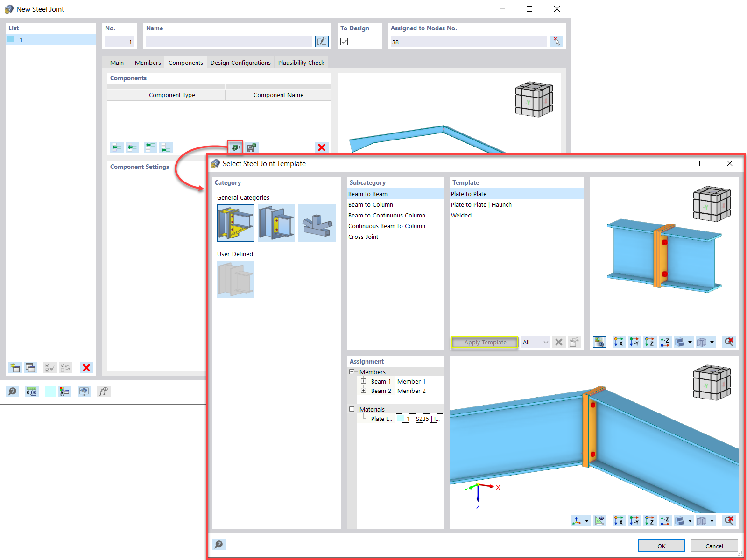Confirm the template selection with OK
The image size is (747, 560).
click(661, 545)
